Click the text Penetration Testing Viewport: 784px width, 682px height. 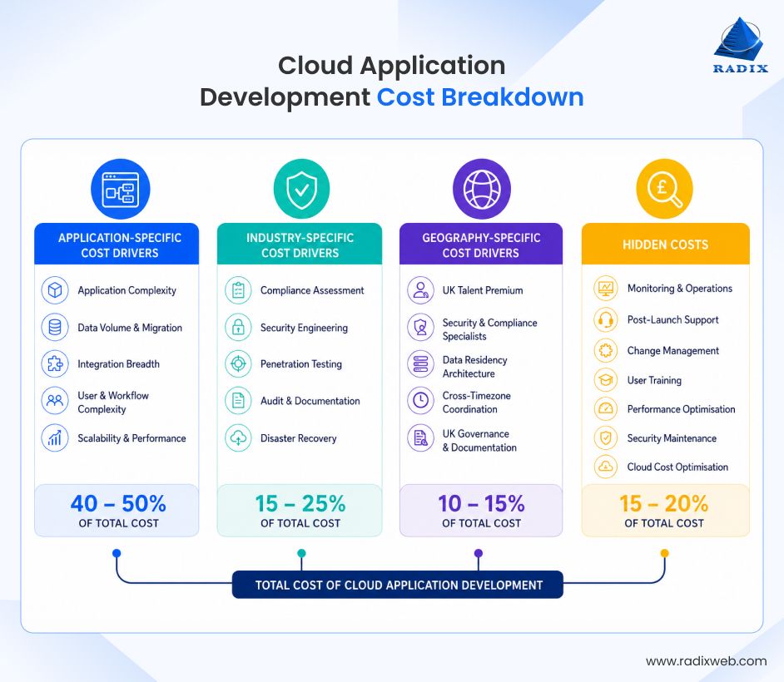click(301, 364)
